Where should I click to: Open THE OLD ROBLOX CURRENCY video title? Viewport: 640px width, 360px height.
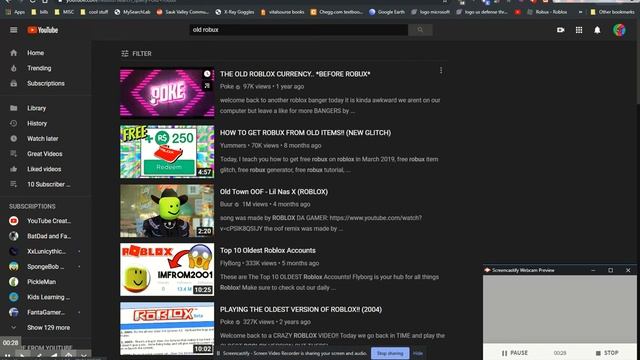(295, 74)
